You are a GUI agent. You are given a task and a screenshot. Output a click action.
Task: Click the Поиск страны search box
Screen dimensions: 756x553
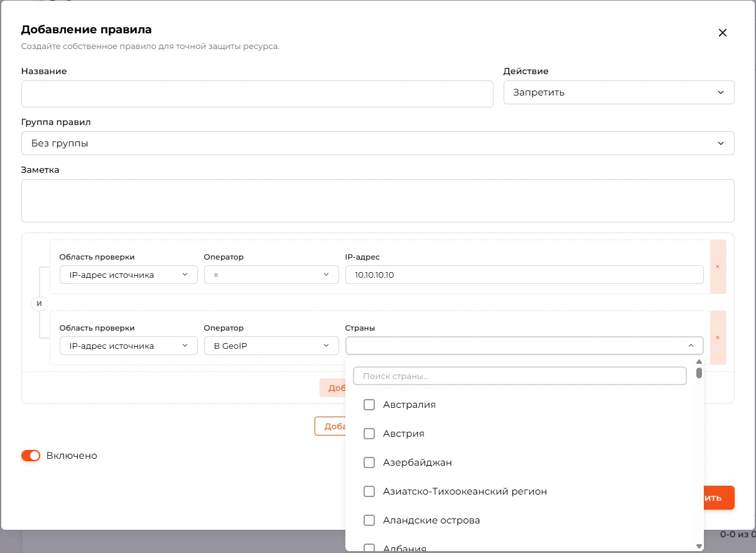pyautogui.click(x=520, y=376)
